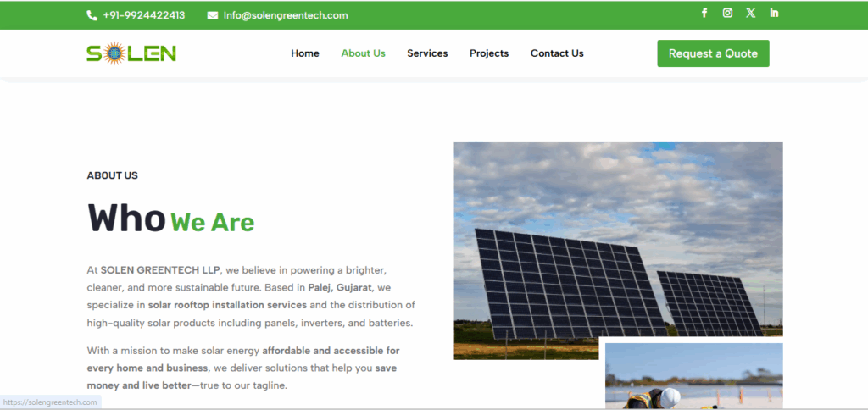Call the +91-9924422413 phone link
The image size is (868, 410).
[x=143, y=15]
